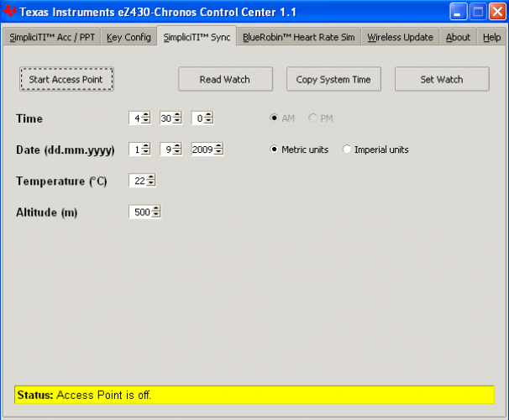Increase the Time minutes spinner
The width and height of the screenshot is (509, 420).
pos(177,115)
